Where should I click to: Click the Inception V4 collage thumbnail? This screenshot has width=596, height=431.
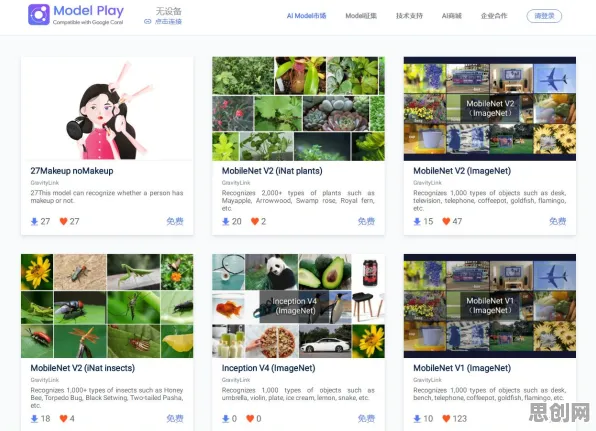(x=298, y=306)
